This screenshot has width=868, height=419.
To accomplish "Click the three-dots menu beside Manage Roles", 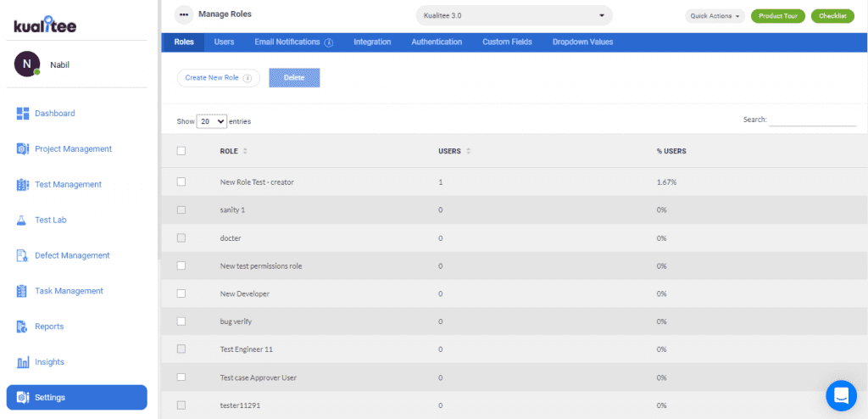I will [184, 15].
